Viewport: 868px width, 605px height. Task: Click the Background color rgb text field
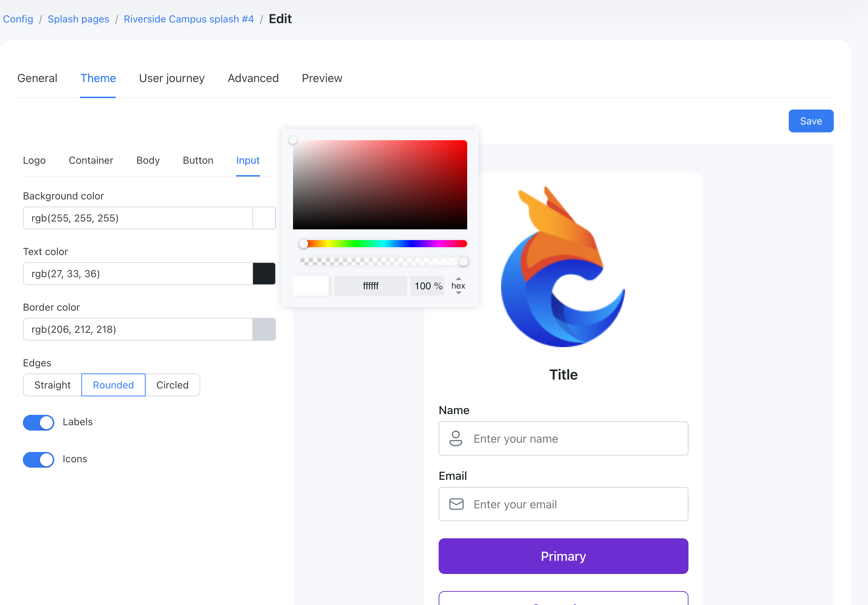pyautogui.click(x=138, y=218)
